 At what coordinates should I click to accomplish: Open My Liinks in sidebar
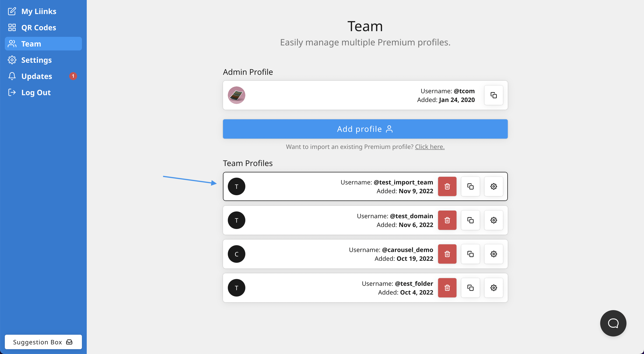coord(39,11)
